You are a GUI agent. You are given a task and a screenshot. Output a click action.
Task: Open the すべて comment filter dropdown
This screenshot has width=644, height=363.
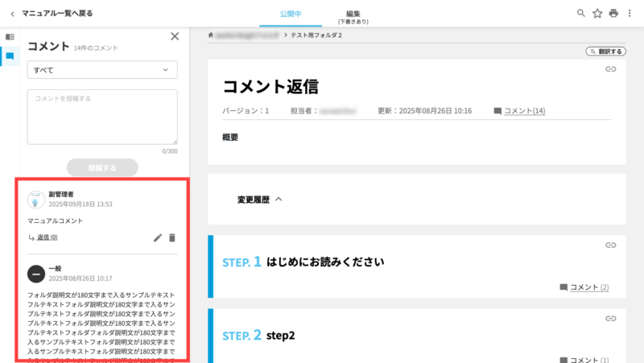coord(102,70)
